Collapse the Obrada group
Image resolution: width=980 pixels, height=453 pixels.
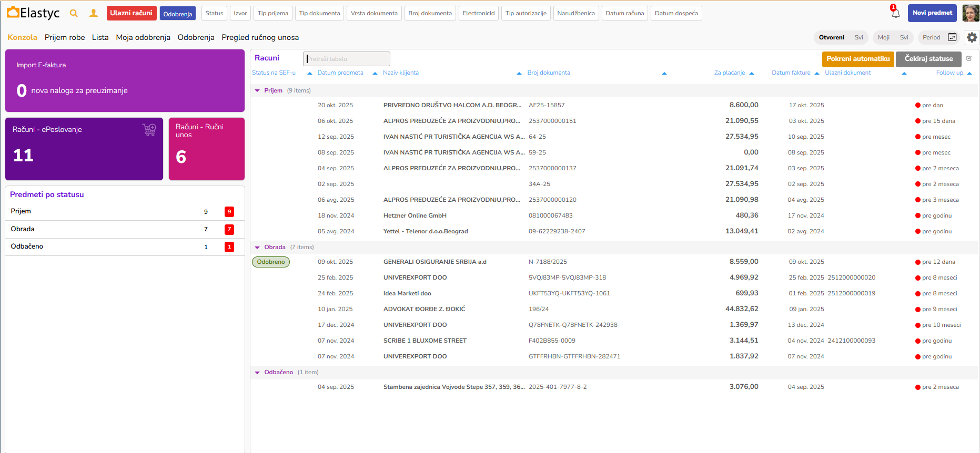point(257,248)
